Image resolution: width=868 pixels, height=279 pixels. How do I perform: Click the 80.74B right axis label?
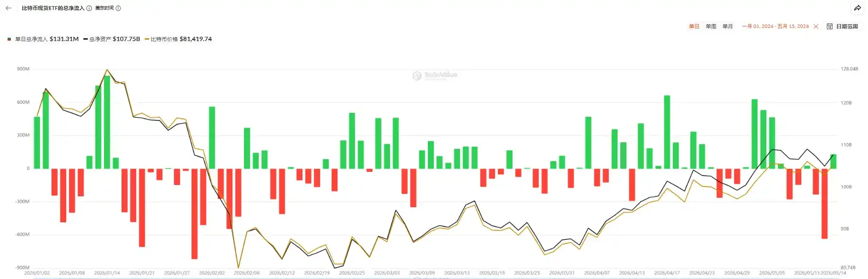tap(848, 268)
